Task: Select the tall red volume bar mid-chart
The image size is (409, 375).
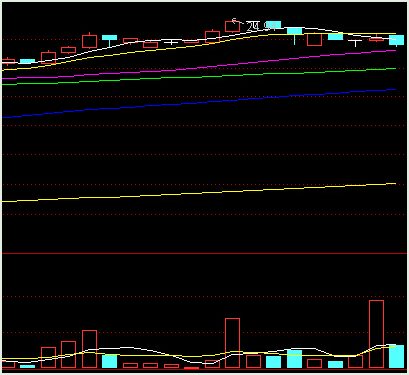Action: point(232,343)
